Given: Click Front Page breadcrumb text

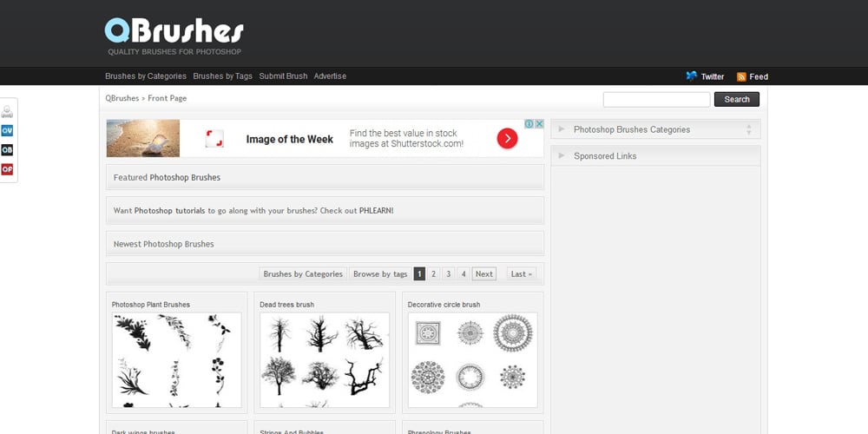Looking at the screenshot, I should (x=168, y=98).
